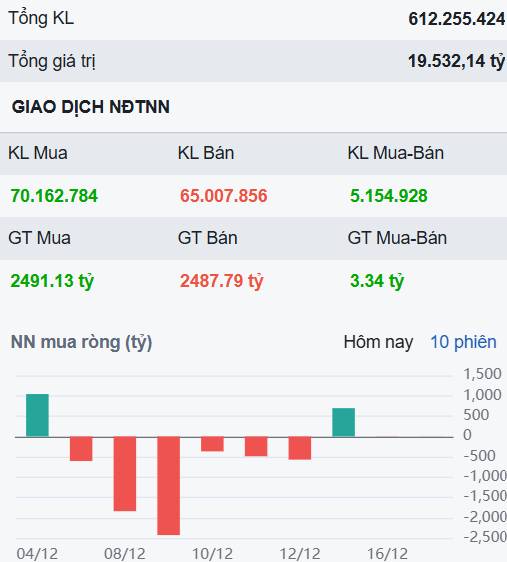Click the 10/12 x-axis label

point(212,553)
